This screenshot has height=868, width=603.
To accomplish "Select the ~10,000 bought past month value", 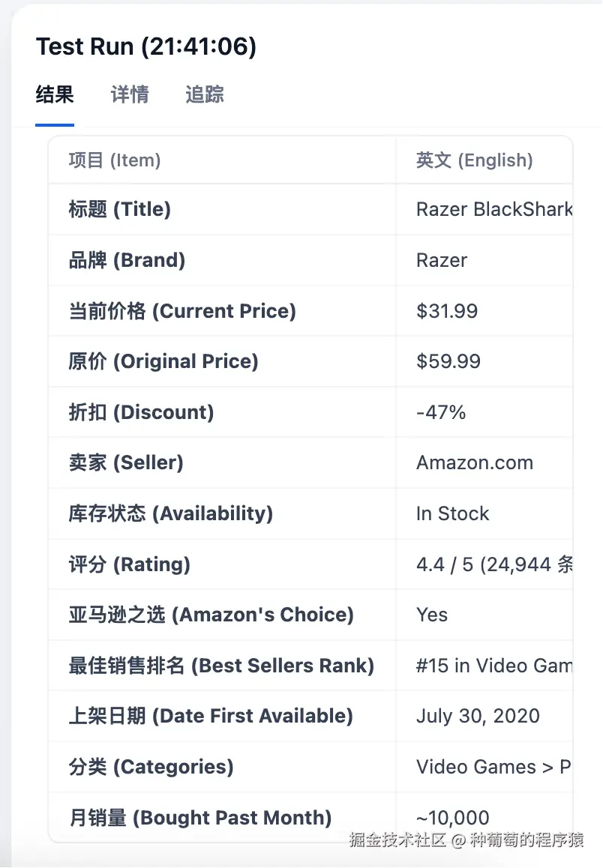I will pos(453,818).
